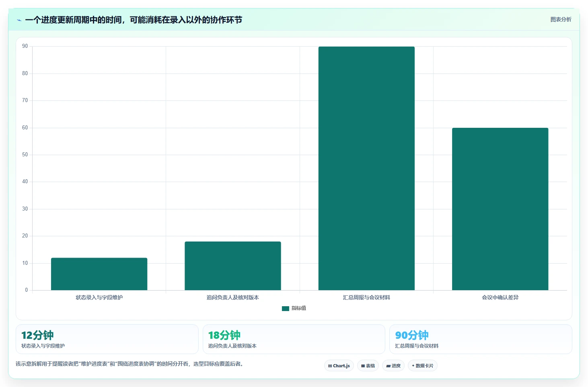This screenshot has height=387, width=588.
Task: Click the 图表分析 tag in the header
Action: pyautogui.click(x=561, y=19)
